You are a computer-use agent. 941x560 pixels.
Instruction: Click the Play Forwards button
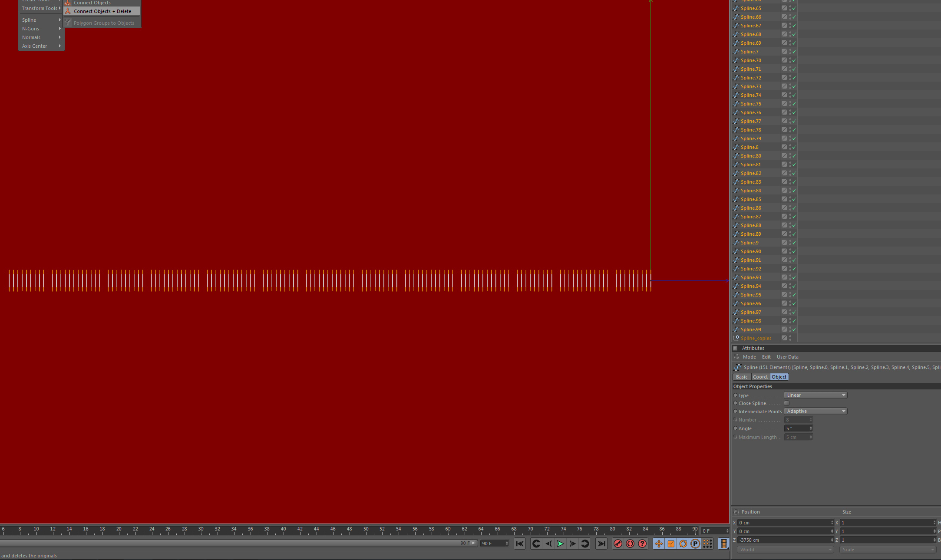[561, 544]
